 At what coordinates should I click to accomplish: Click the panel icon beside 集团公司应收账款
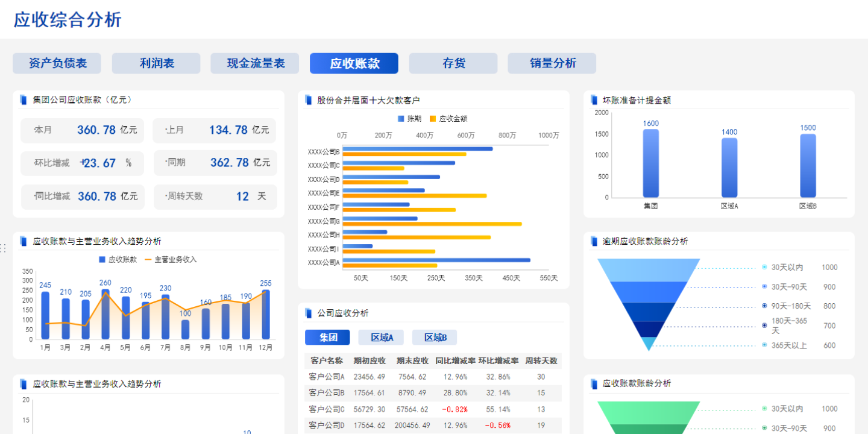(22, 100)
